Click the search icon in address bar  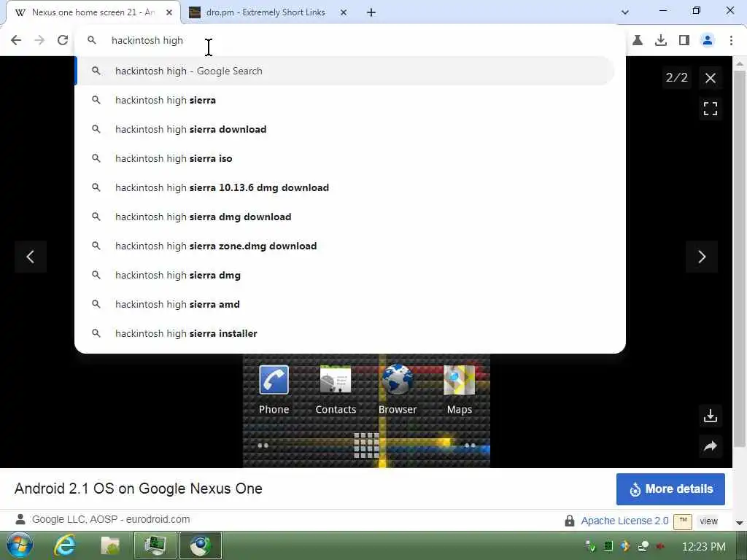point(92,41)
